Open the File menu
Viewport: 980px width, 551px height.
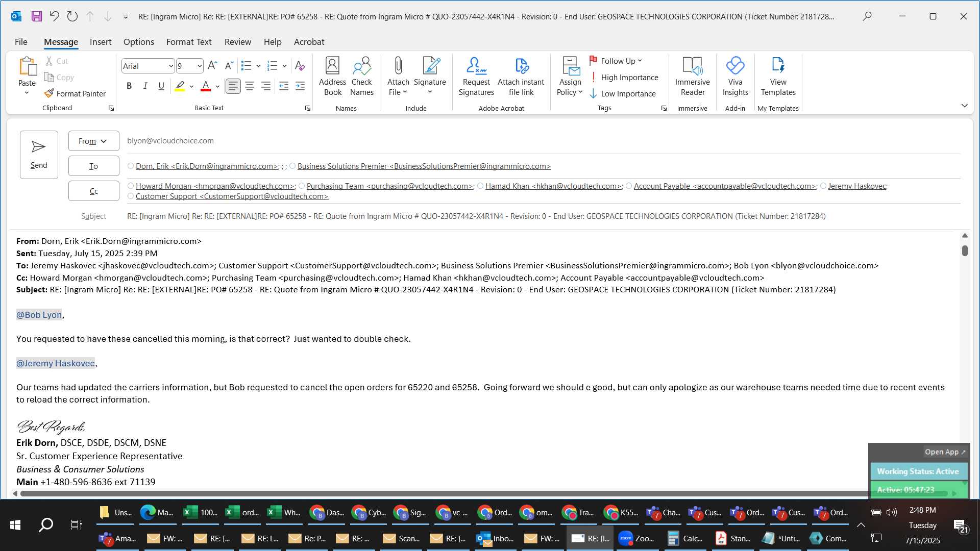pos(21,42)
